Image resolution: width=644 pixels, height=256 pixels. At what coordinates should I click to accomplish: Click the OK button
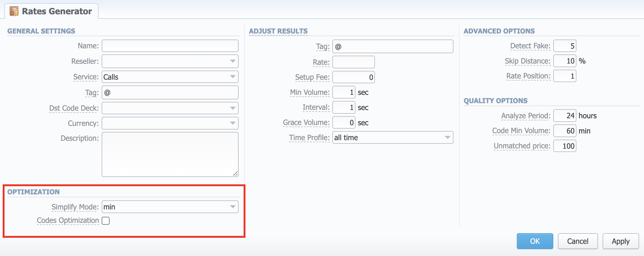(x=535, y=241)
